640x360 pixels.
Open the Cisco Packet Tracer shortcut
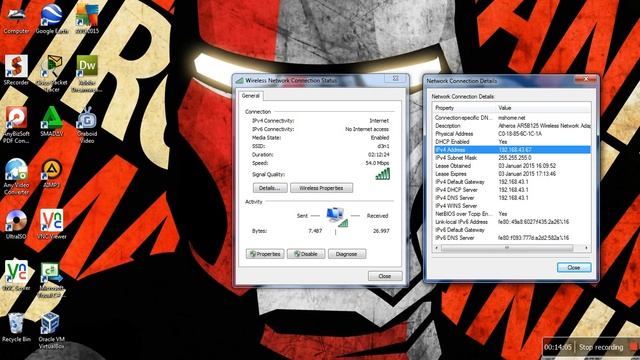(51, 73)
